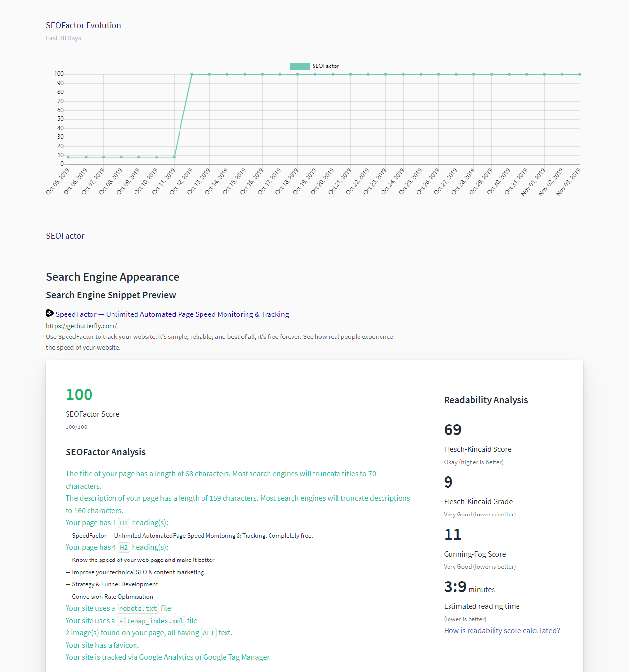629x672 pixels.
Task: Click the first chart point at Oct 05
Action: (68, 157)
